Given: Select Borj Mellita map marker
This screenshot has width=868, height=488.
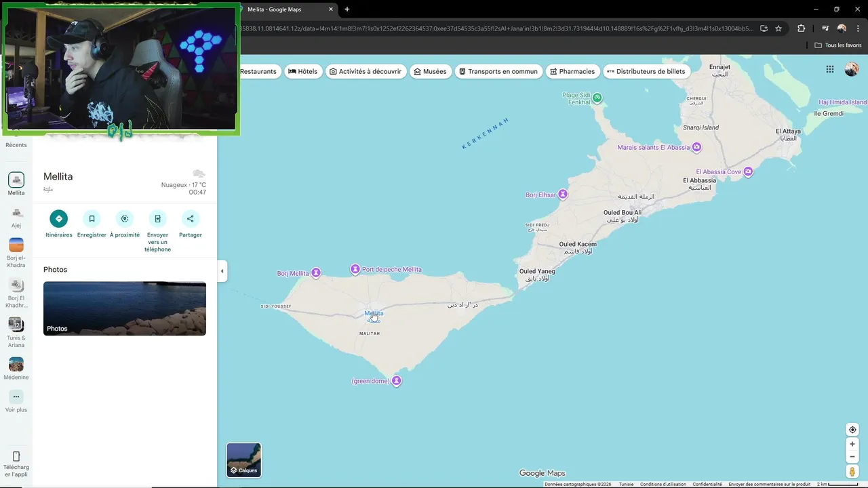Looking at the screenshot, I should (315, 273).
